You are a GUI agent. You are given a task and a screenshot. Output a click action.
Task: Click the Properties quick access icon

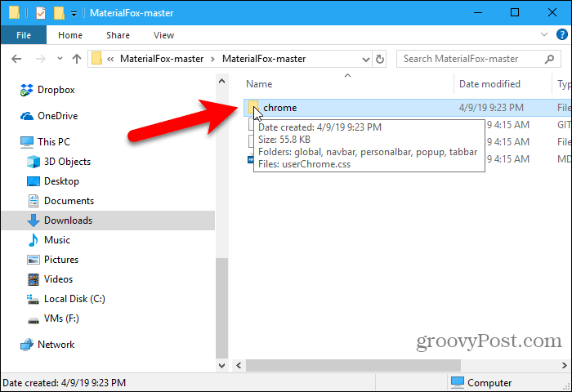point(41,13)
